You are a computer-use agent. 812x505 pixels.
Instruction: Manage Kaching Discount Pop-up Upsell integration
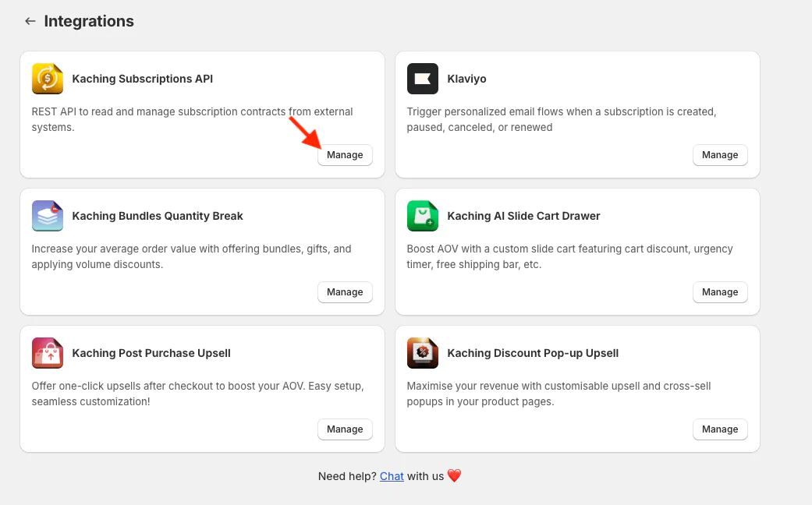point(720,429)
